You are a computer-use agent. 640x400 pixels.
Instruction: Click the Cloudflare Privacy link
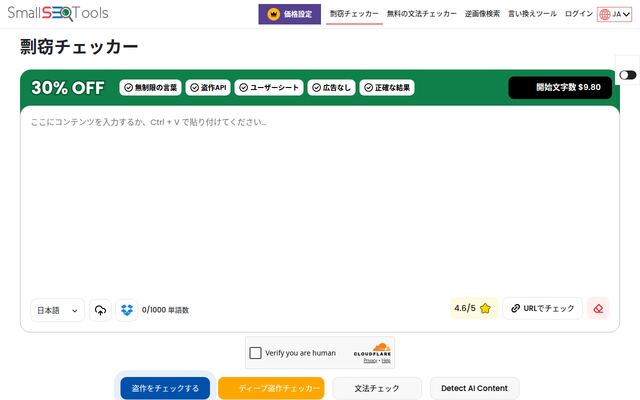click(x=370, y=361)
